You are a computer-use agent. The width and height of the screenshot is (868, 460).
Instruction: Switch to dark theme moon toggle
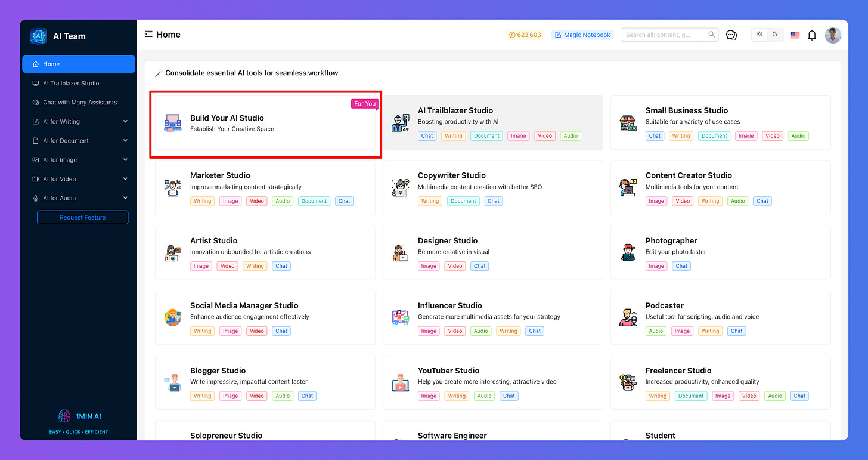775,35
